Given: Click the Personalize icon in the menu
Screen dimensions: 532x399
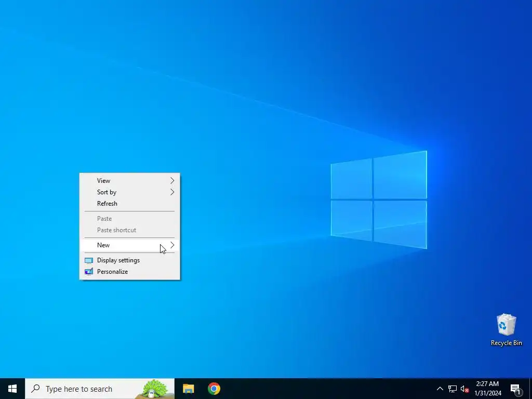Looking at the screenshot, I should (88, 272).
